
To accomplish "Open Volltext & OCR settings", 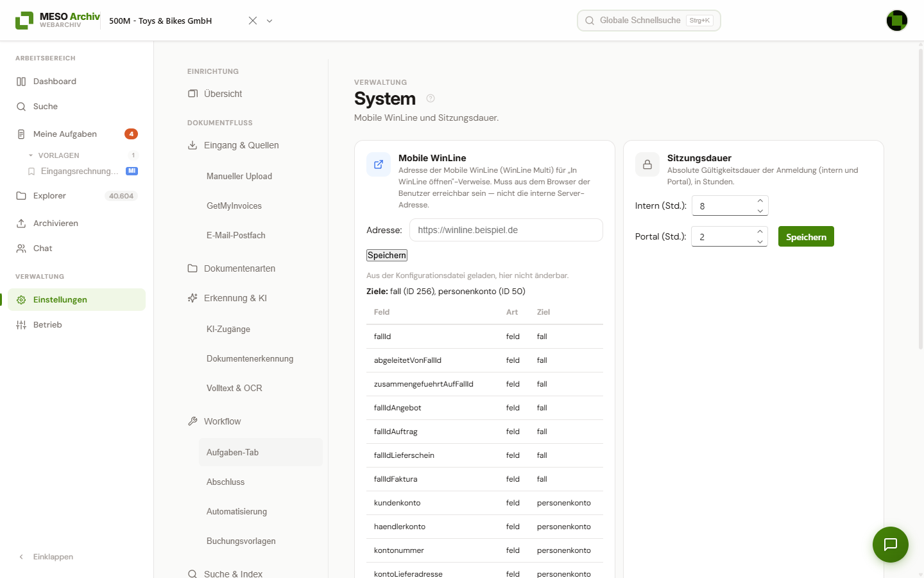I will [x=261, y=388].
